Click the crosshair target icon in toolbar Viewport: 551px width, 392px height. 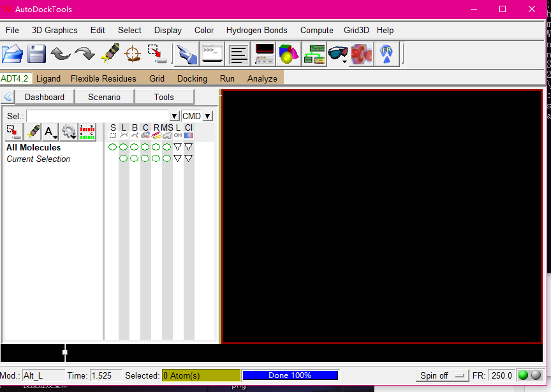pyautogui.click(x=132, y=54)
